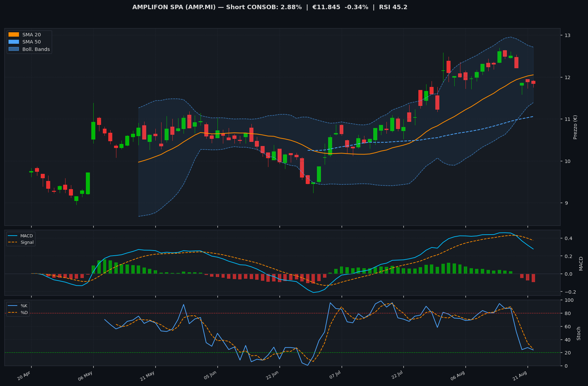Click the "-0.34%" change in the title
The width and height of the screenshot is (588, 386).
pos(357,7)
